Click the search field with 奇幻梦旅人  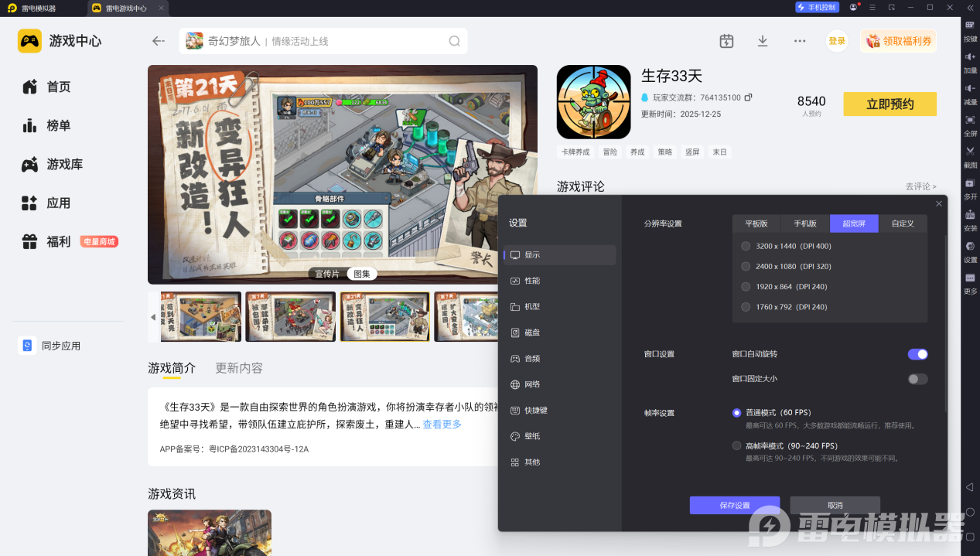[323, 41]
